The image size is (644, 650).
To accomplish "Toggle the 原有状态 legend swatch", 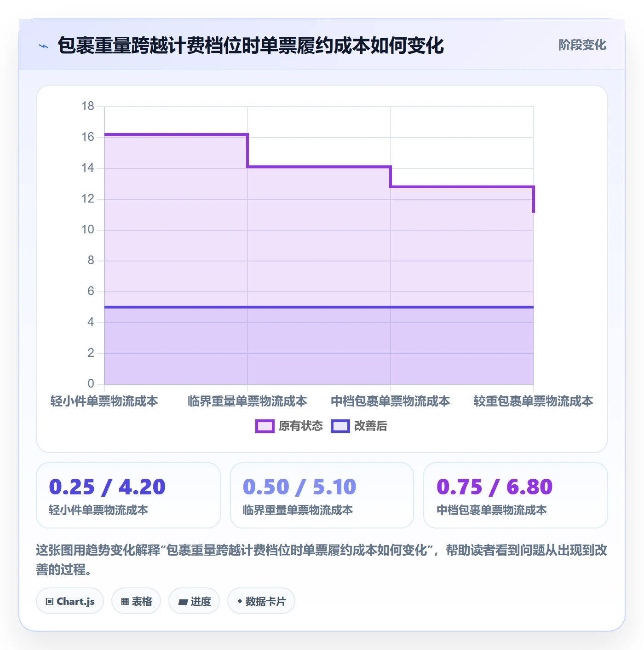I will click(x=264, y=426).
